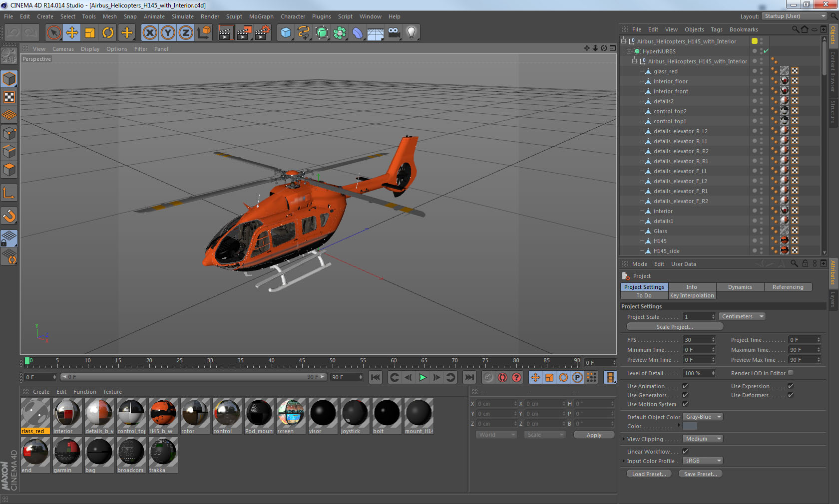Click Render Active View clapperboard icon
This screenshot has width=839, height=504.
pyautogui.click(x=226, y=33)
